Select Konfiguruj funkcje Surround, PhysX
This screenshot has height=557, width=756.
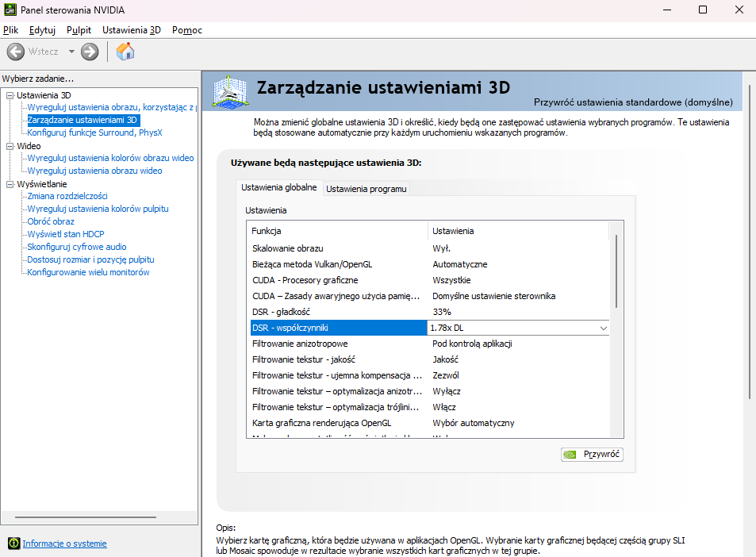(x=94, y=133)
